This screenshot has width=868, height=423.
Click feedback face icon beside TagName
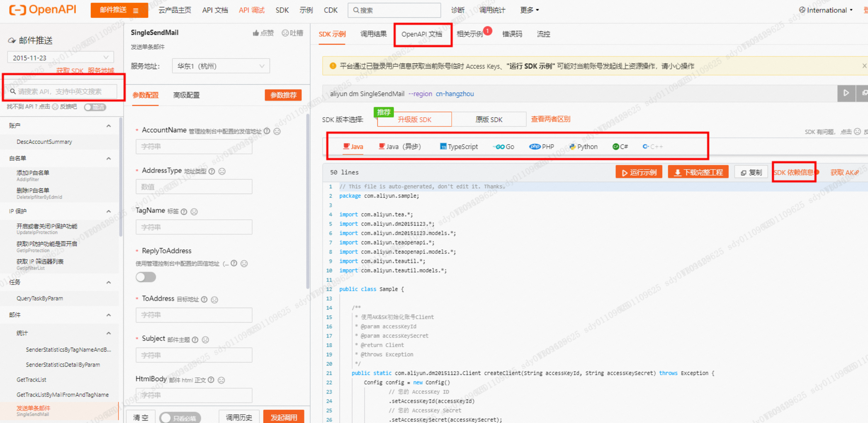tap(194, 211)
